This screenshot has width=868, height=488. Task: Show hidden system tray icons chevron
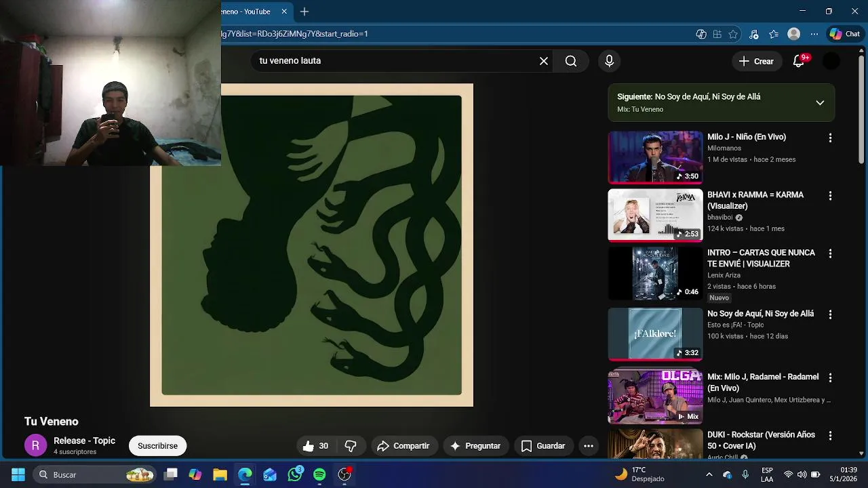tap(709, 474)
